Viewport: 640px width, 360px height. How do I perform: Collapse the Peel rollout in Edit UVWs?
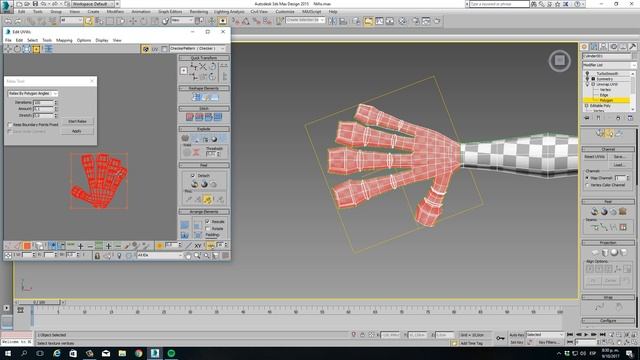point(204,165)
